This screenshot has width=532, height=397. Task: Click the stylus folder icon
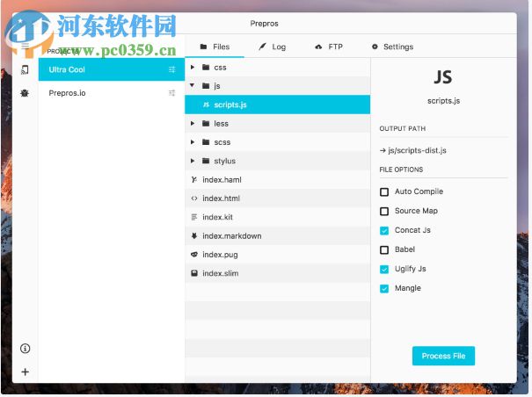pyautogui.click(x=206, y=161)
